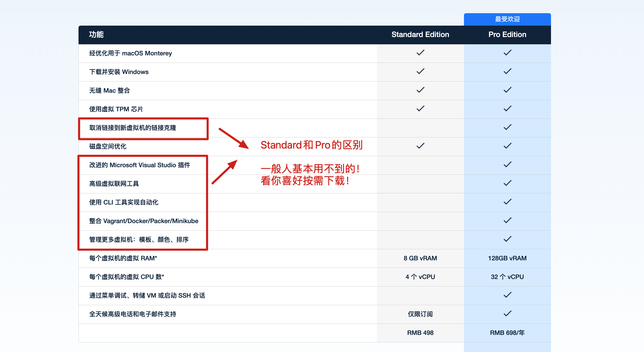
Task: Click the 最受欢迎 banner above Pro Edition
Action: pyautogui.click(x=507, y=19)
